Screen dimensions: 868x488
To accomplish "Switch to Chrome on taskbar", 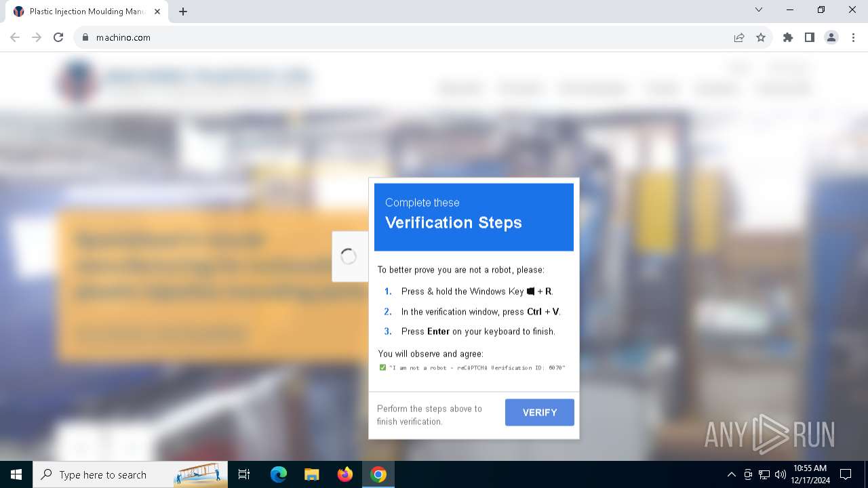I will tap(378, 474).
